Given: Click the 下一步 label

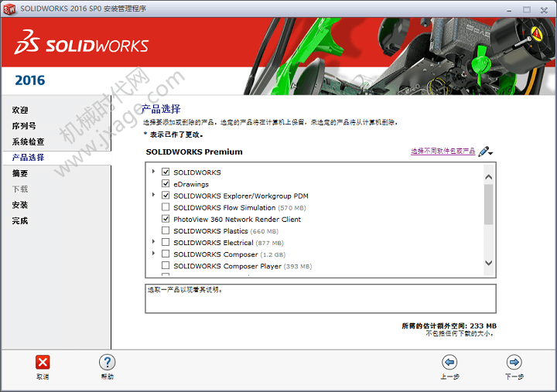Looking at the screenshot, I should pos(514,377).
